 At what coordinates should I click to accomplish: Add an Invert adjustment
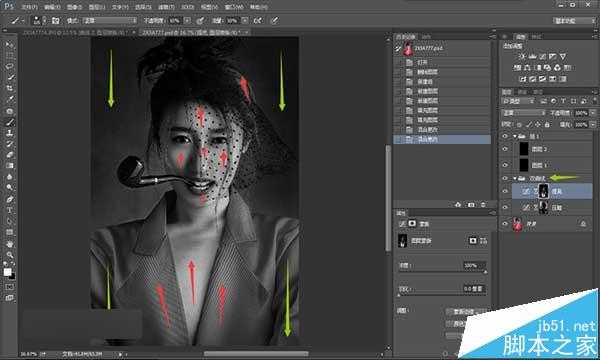click(523, 79)
